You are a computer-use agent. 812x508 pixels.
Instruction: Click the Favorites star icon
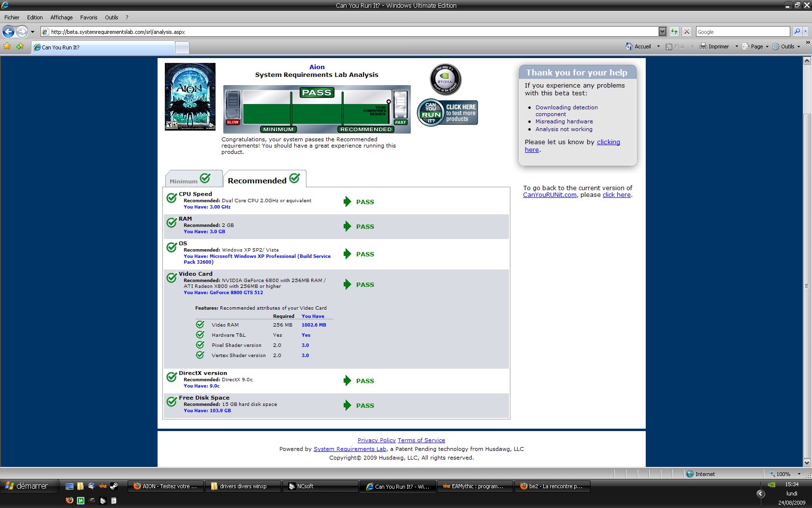pyautogui.click(x=7, y=46)
